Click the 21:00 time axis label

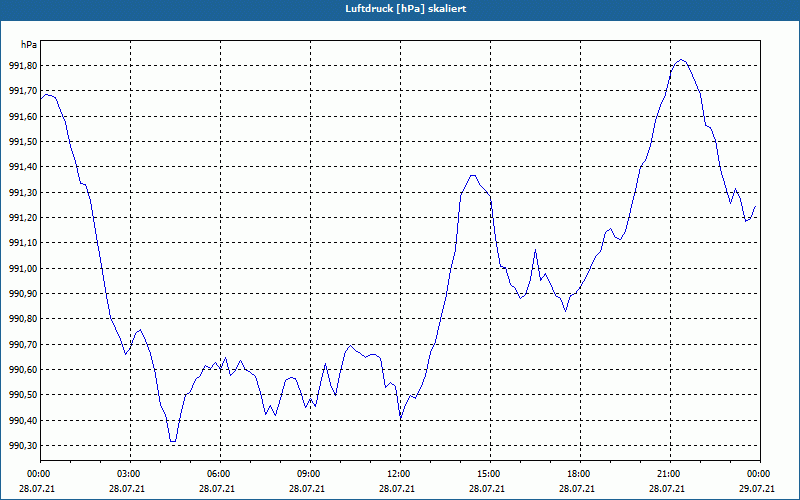point(670,474)
